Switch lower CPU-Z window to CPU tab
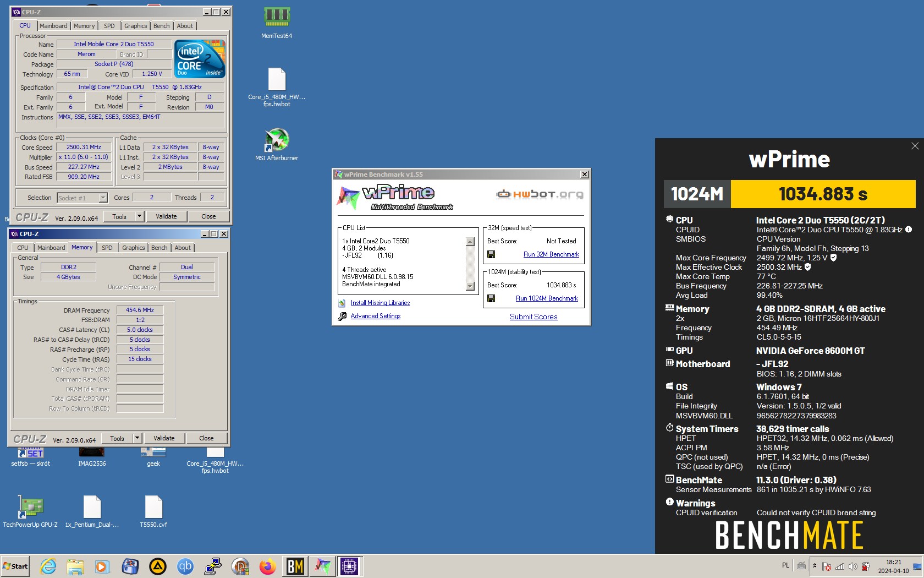This screenshot has height=578, width=924. pyautogui.click(x=23, y=248)
